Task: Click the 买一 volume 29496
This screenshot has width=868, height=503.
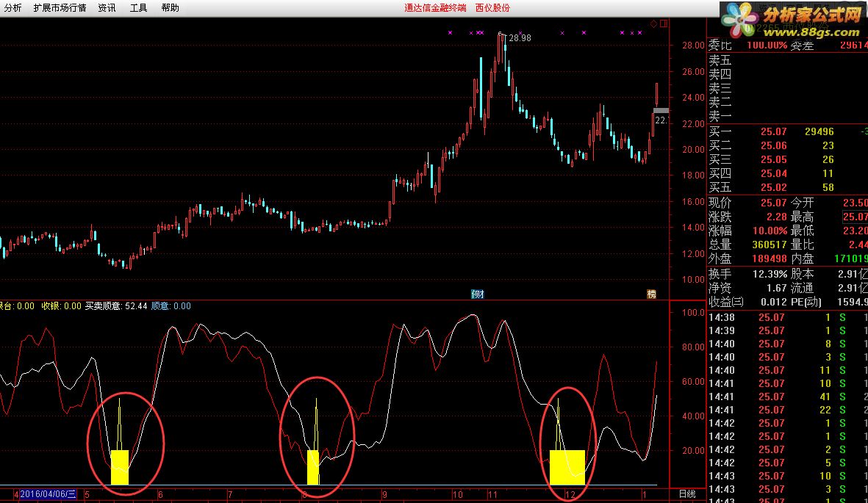Action: coord(819,131)
